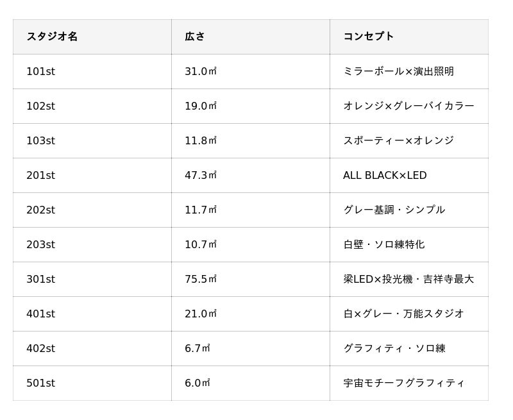Select the ALL BLACK×LED concept cell
The image size is (513, 420).
point(385,175)
